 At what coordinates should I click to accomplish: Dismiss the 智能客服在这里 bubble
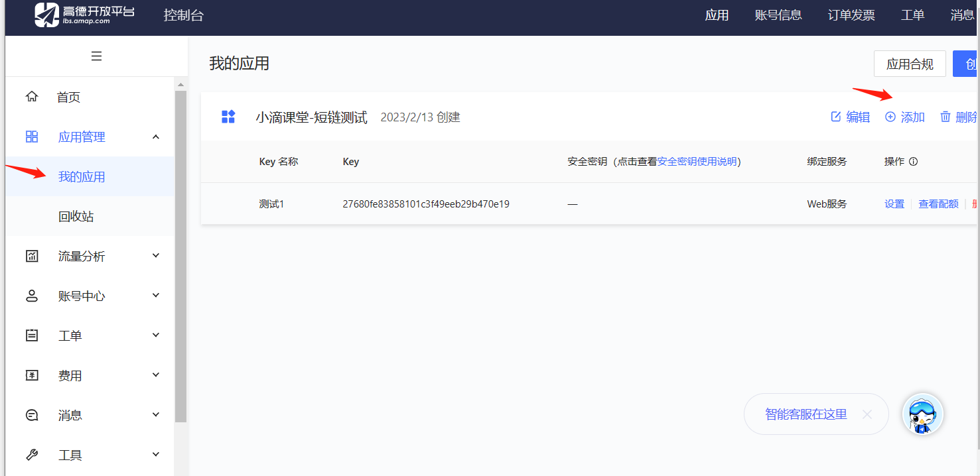[867, 414]
